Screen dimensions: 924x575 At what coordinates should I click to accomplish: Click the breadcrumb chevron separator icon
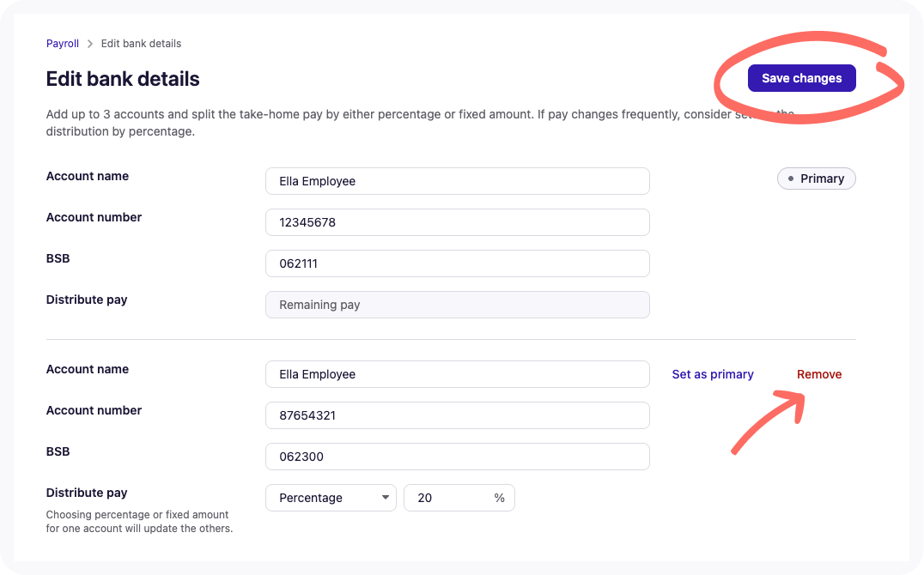90,44
